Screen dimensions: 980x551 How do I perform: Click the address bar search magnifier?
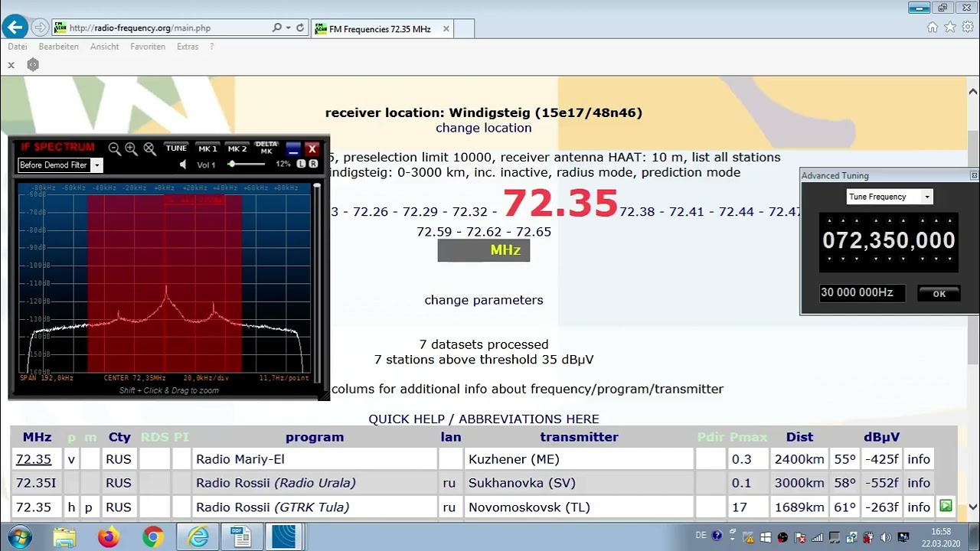[x=277, y=28]
